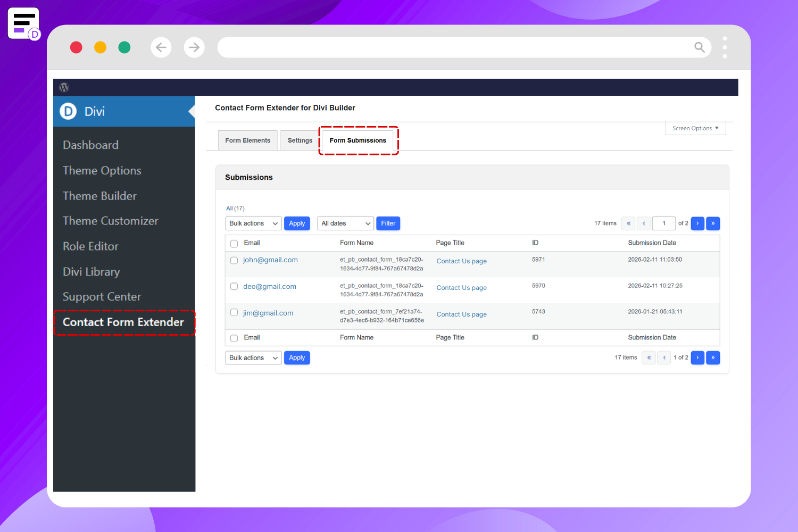
Task: Check the checkbox next to jim@gmail.com
Action: [234, 312]
